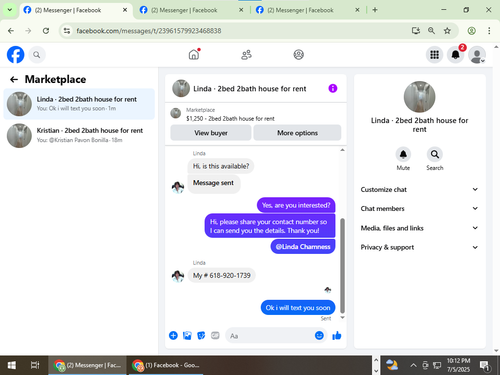Viewport: 500px width, 375px height.
Task: Switch to the second Messenger browser tab
Action: pos(191,10)
